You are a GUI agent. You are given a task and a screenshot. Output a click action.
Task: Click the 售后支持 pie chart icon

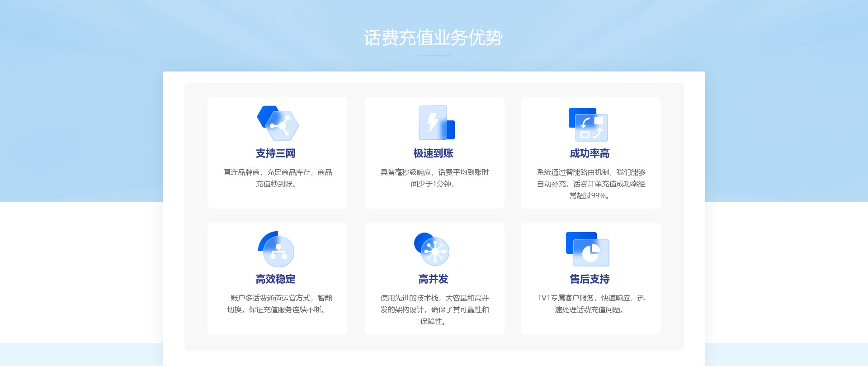pos(588,249)
